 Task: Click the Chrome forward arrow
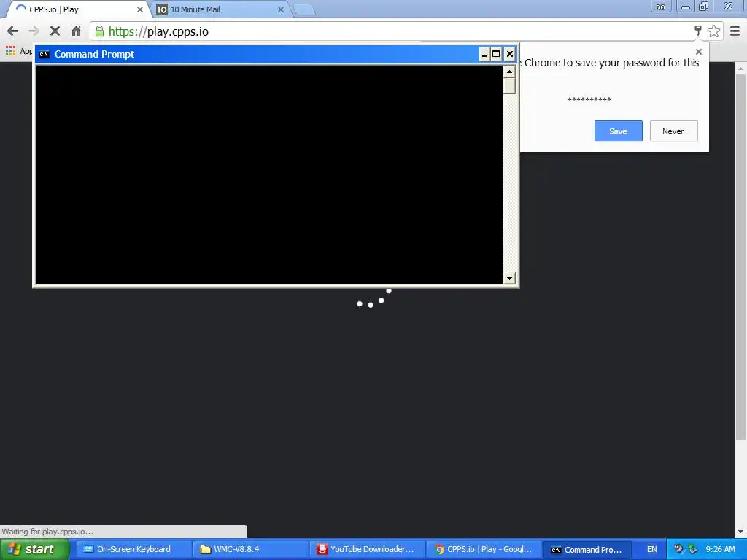[34, 31]
